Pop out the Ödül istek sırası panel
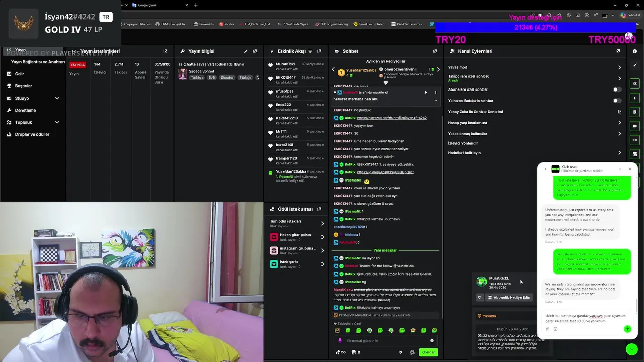This screenshot has height=362, width=644. coord(319,209)
